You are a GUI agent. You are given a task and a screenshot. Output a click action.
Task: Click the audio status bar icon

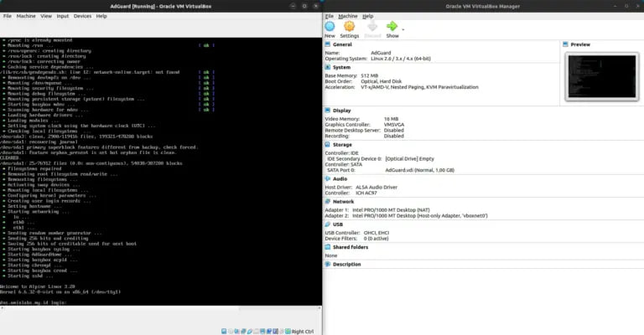click(x=236, y=332)
